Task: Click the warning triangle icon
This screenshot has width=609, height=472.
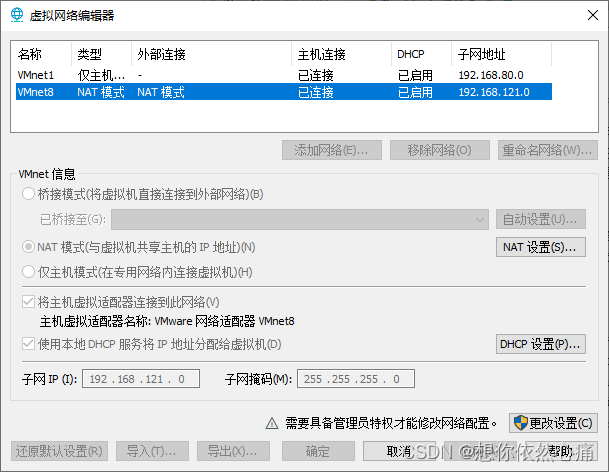Action: [269, 423]
